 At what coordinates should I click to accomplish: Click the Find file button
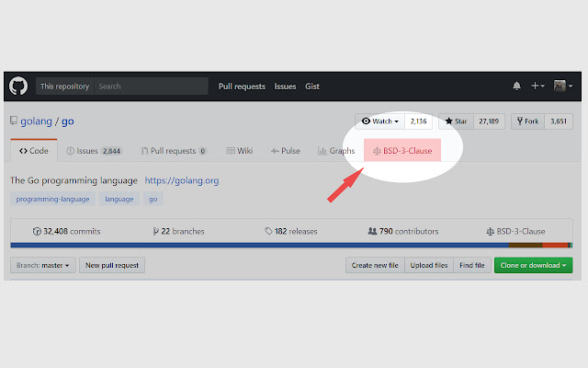[472, 265]
